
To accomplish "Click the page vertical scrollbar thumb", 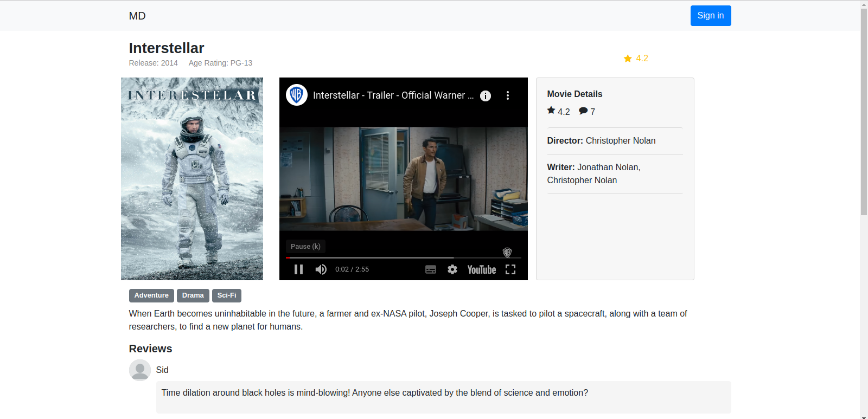I will point(864,112).
